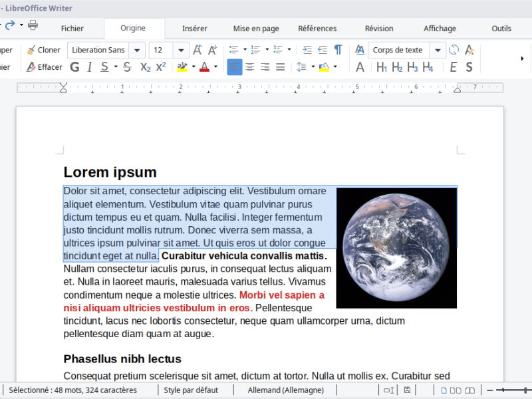This screenshot has height=399, width=532.
Task: Switch to the Insérer tab
Action: [194, 29]
